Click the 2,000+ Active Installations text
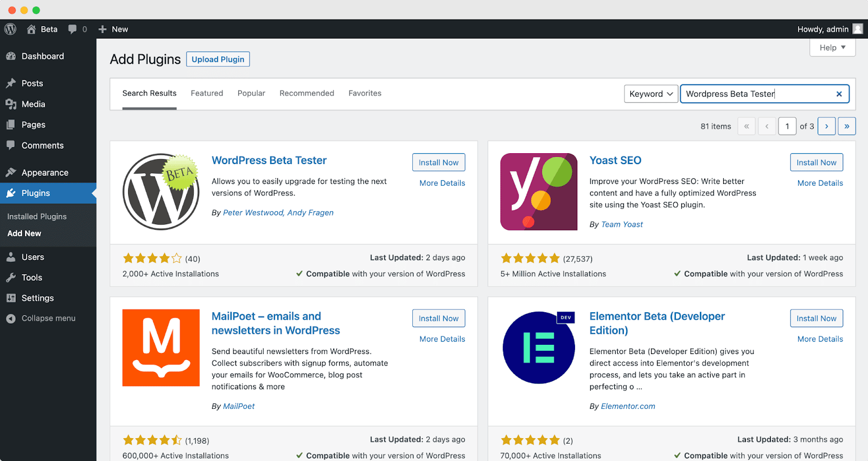868x461 pixels. tap(171, 274)
